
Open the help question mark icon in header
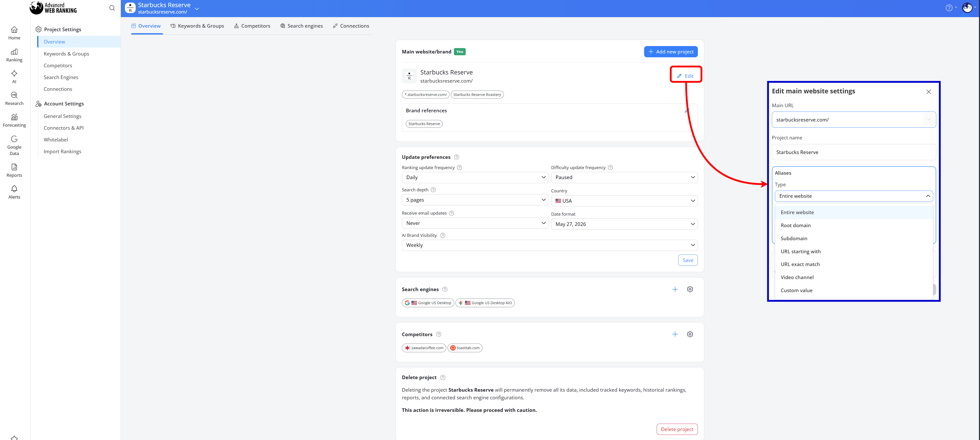(x=949, y=8)
